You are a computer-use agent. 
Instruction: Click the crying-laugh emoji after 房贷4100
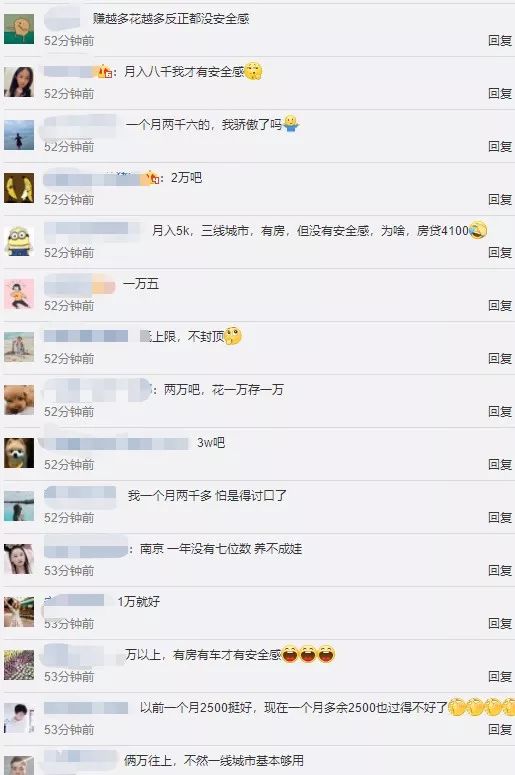coord(477,230)
